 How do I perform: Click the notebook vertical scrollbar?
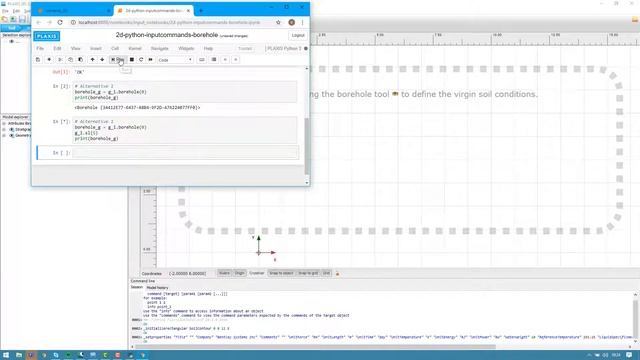[x=307, y=146]
